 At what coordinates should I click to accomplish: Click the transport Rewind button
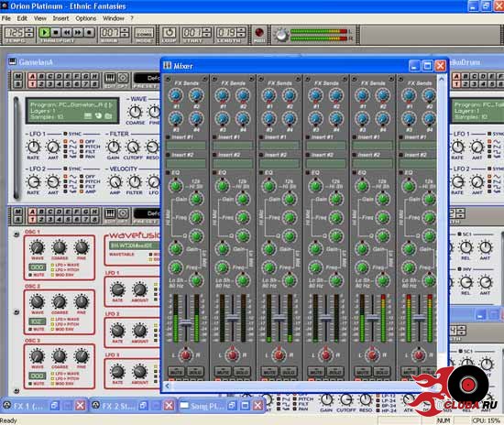coord(67,32)
